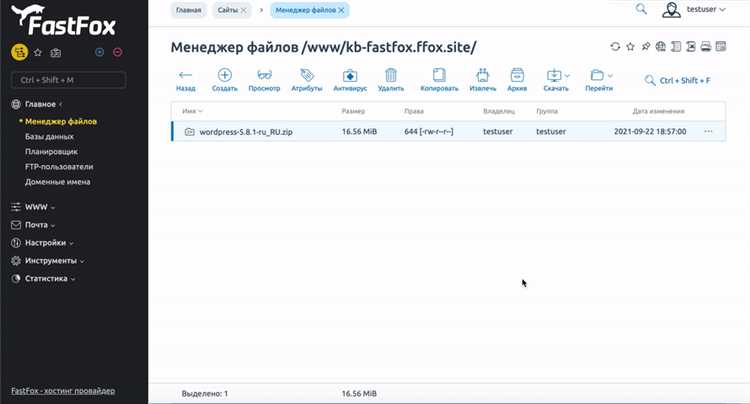Click the FastFox - хостинг провайдер link
Screen dimensions: 750x404
click(63, 391)
